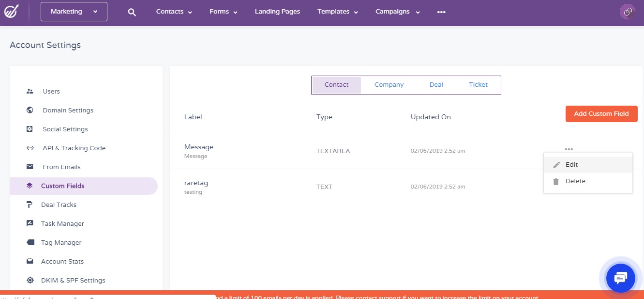Image resolution: width=644 pixels, height=299 pixels.
Task: Select Delete in the context menu
Action: click(575, 181)
